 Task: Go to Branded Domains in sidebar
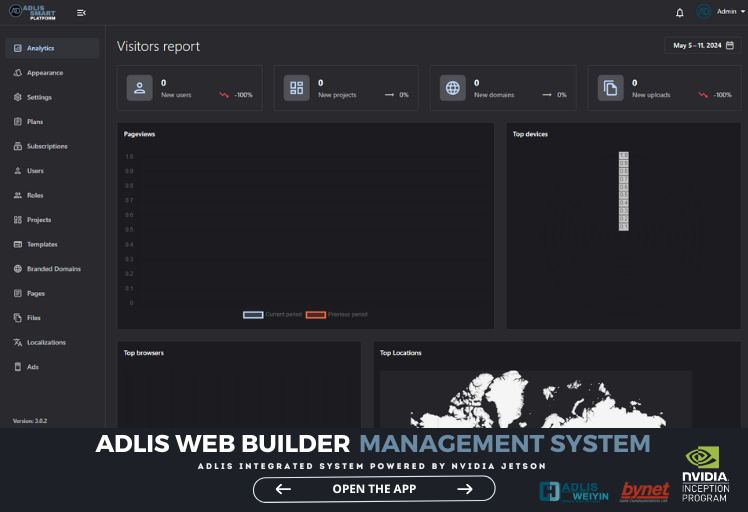point(53,269)
